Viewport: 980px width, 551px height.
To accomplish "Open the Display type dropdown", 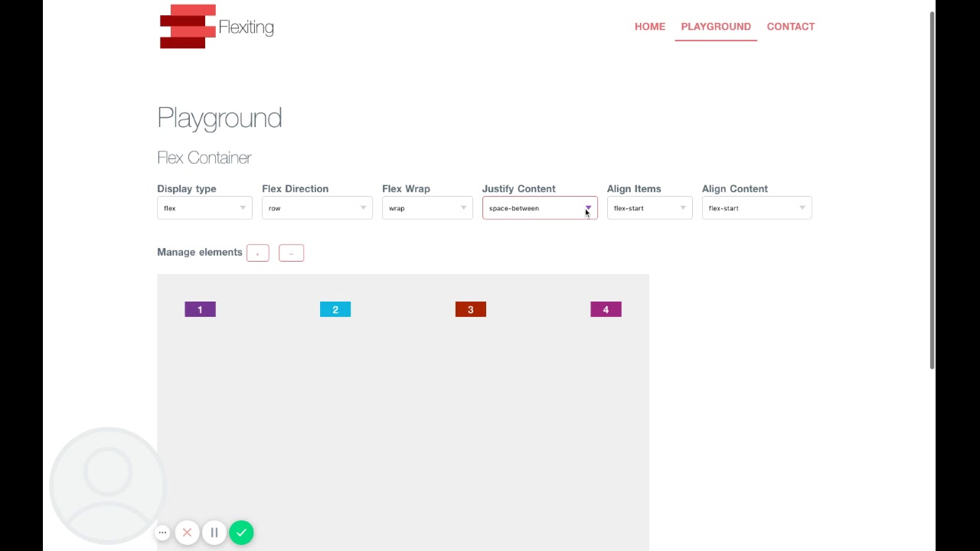I will click(204, 208).
